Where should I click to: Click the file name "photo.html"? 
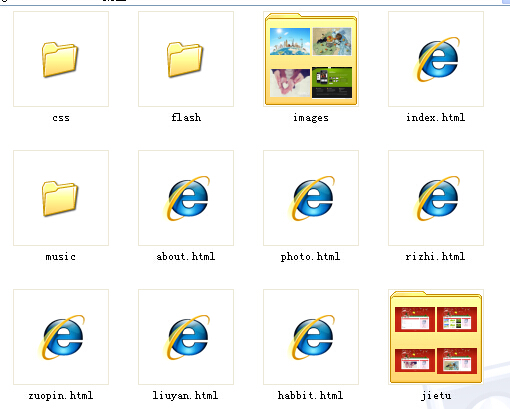tap(311, 257)
